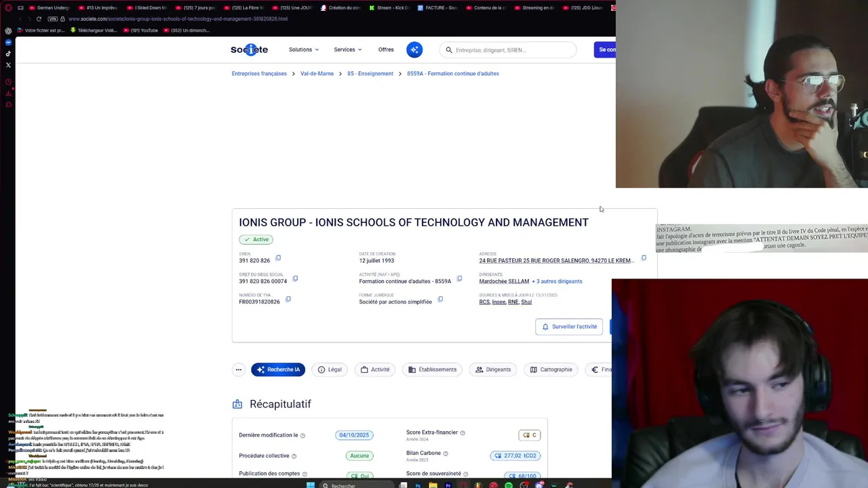
Task: Click the help icon next to Dernière modification le
Action: [x=302, y=436]
